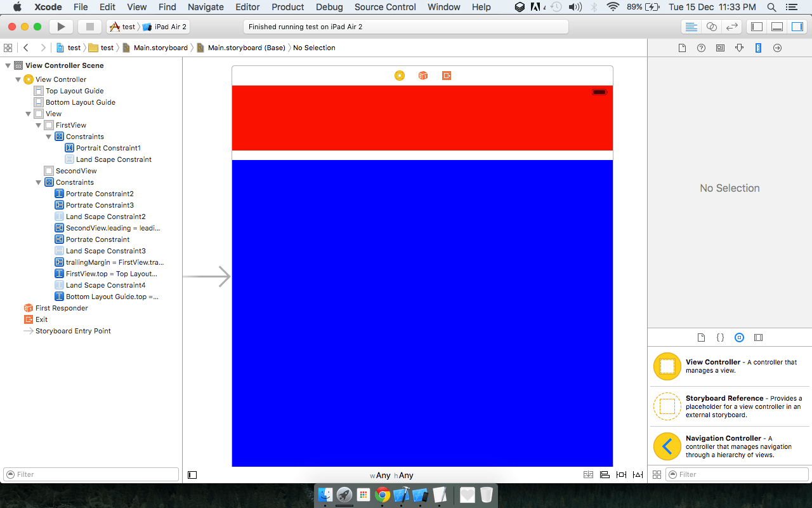Open the Editor menu
This screenshot has height=508, width=812.
[247, 7]
